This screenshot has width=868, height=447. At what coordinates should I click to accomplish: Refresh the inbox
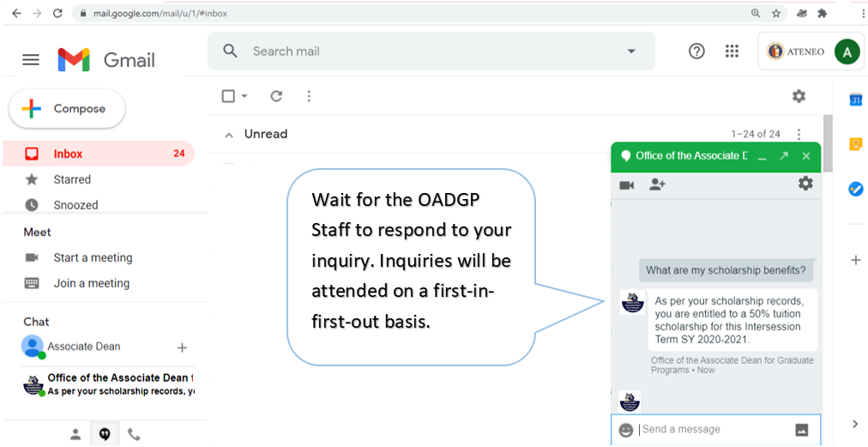[x=276, y=96]
